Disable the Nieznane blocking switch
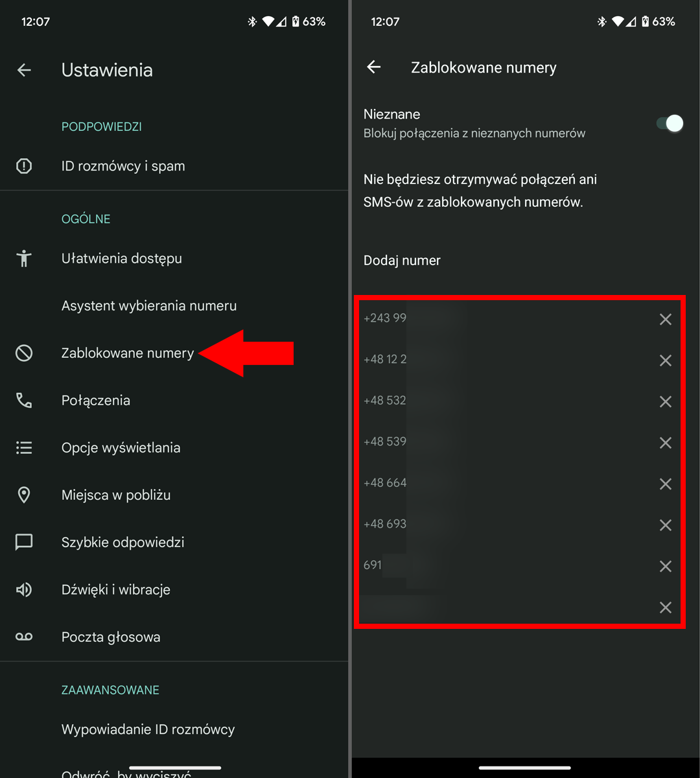Image resolution: width=700 pixels, height=778 pixels. [x=670, y=123]
